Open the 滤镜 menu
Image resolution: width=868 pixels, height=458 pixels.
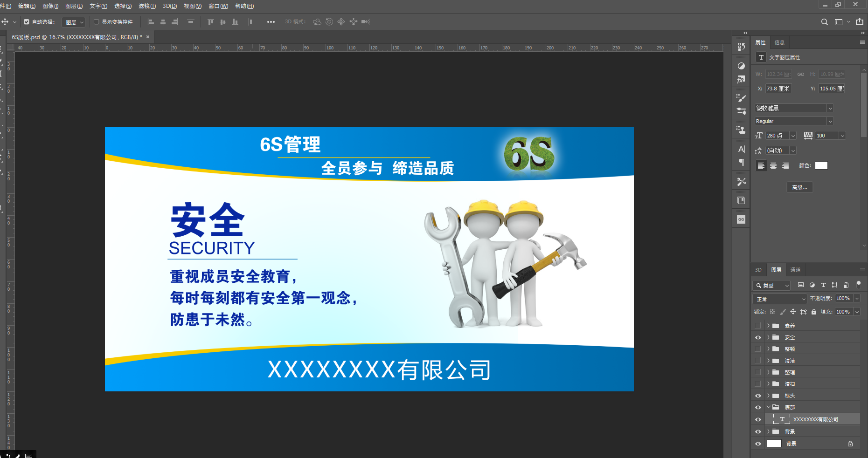coord(147,6)
